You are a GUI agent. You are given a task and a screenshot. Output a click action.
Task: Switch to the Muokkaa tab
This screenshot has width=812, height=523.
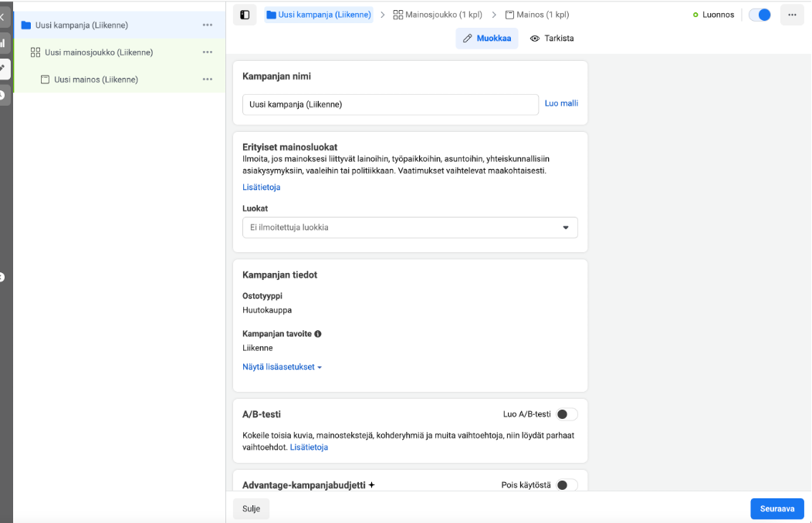tap(487, 38)
